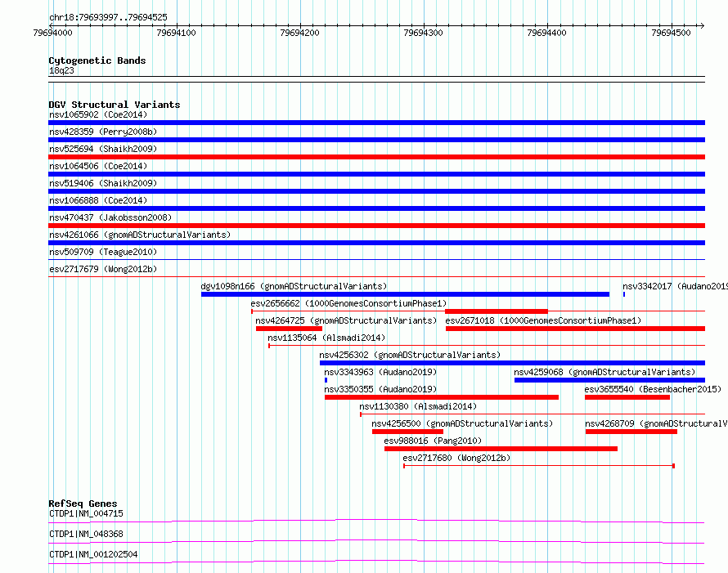Image resolution: width=728 pixels, height=573 pixels.
Task: Click ruler position 79694200
Action: [299, 33]
